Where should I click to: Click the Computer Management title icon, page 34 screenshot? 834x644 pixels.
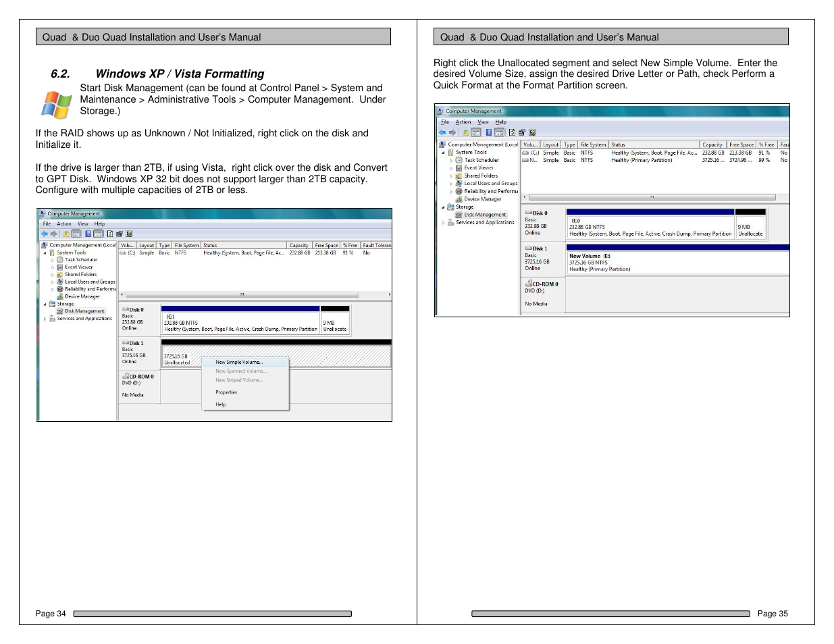42,213
